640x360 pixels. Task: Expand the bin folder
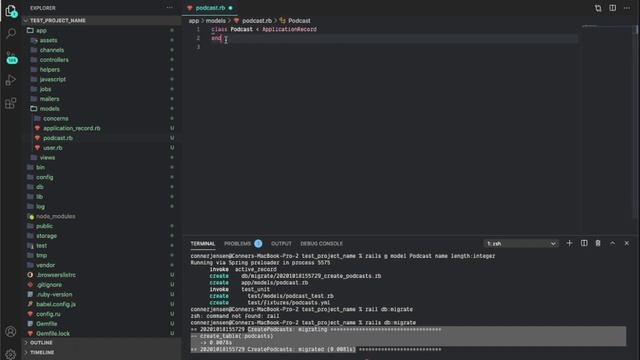pos(40,167)
